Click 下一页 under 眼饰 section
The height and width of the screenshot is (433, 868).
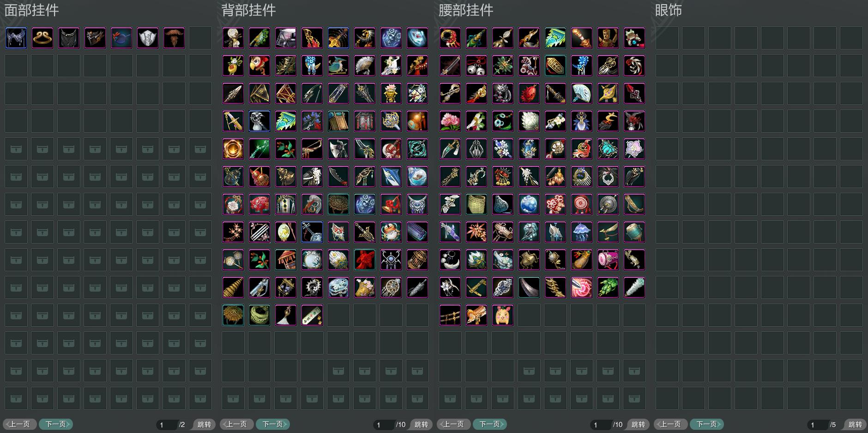tap(707, 424)
